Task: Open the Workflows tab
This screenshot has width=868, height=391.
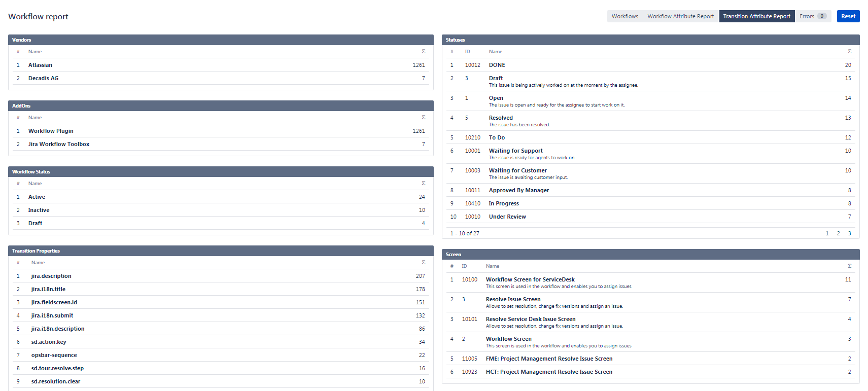Action: coord(624,16)
